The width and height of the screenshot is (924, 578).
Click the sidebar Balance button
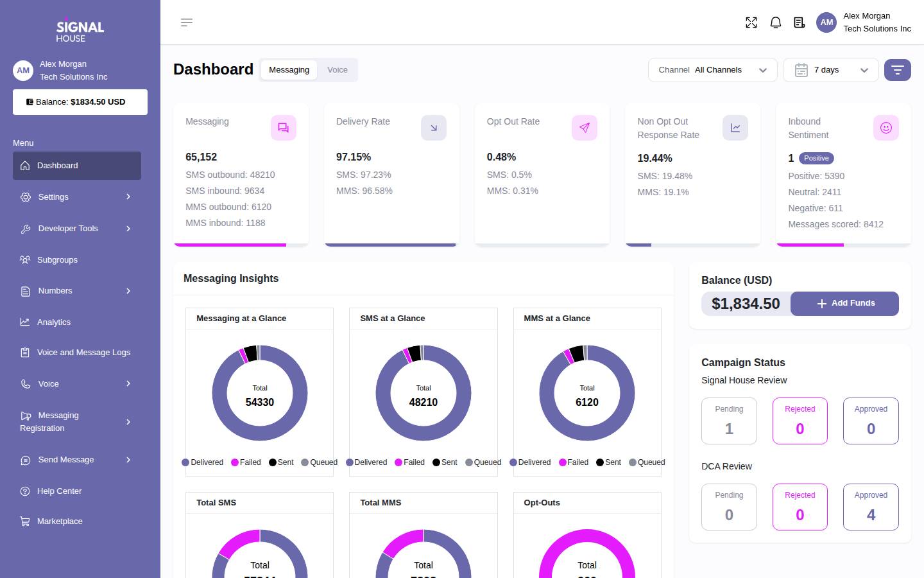point(80,102)
